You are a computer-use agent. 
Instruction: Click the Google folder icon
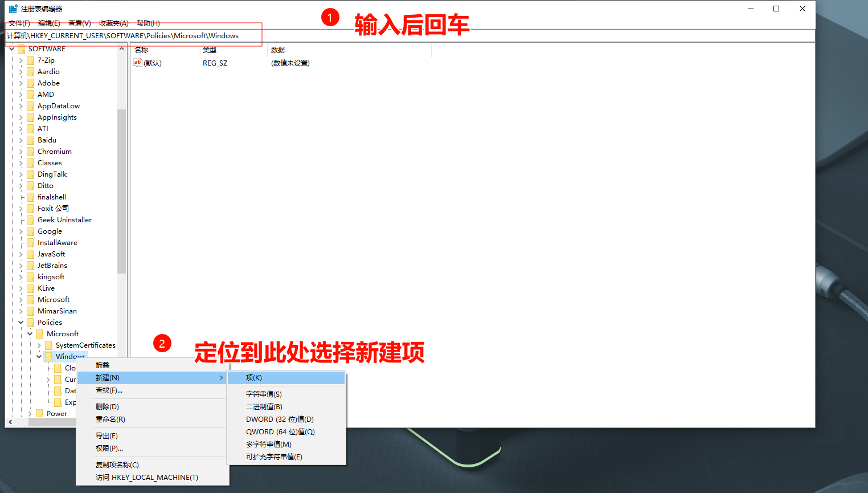coord(30,231)
